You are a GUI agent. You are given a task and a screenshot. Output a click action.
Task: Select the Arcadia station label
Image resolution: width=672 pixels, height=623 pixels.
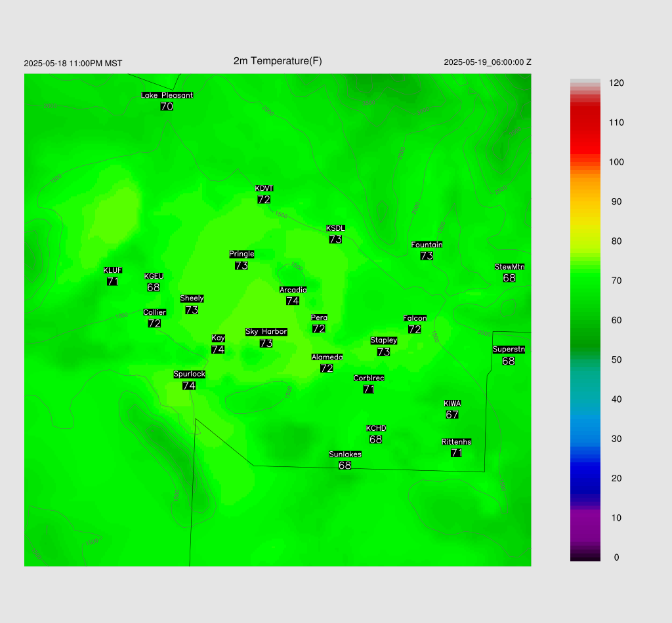pyautogui.click(x=293, y=290)
